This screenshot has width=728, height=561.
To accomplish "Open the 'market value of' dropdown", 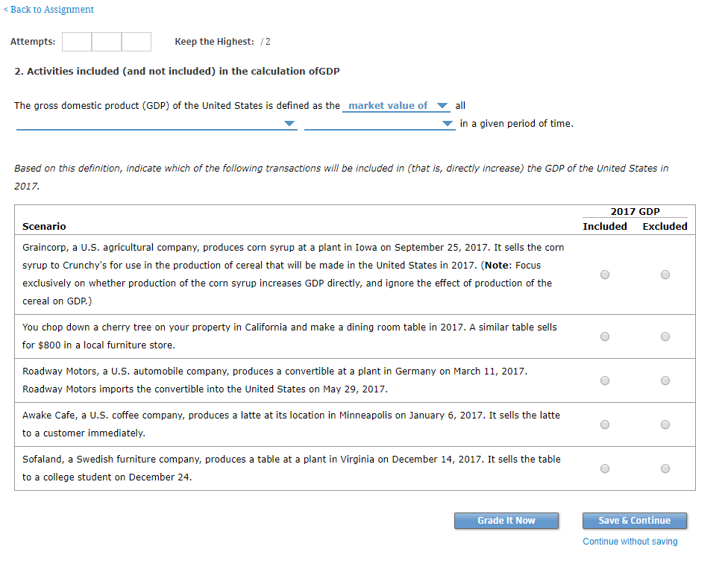I will point(396,106).
